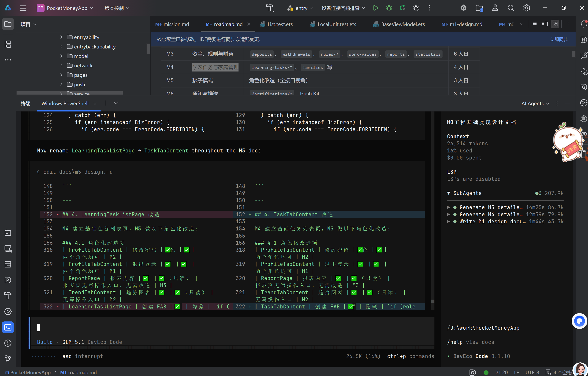588x376 pixels.
Task: Open the 设备连接问题排查 device dropdown
Action: pos(343,8)
